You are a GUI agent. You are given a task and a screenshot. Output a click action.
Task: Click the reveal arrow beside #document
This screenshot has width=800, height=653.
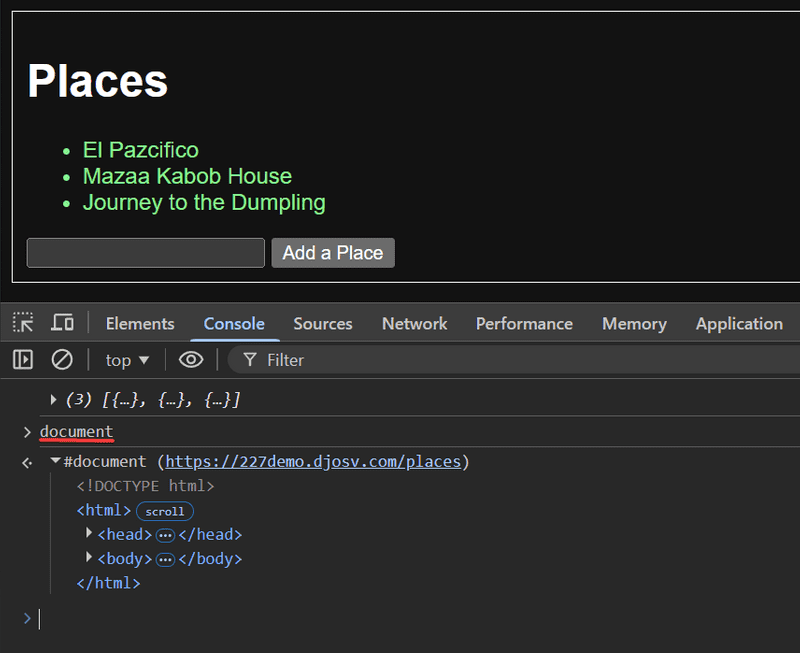[x=25, y=462]
